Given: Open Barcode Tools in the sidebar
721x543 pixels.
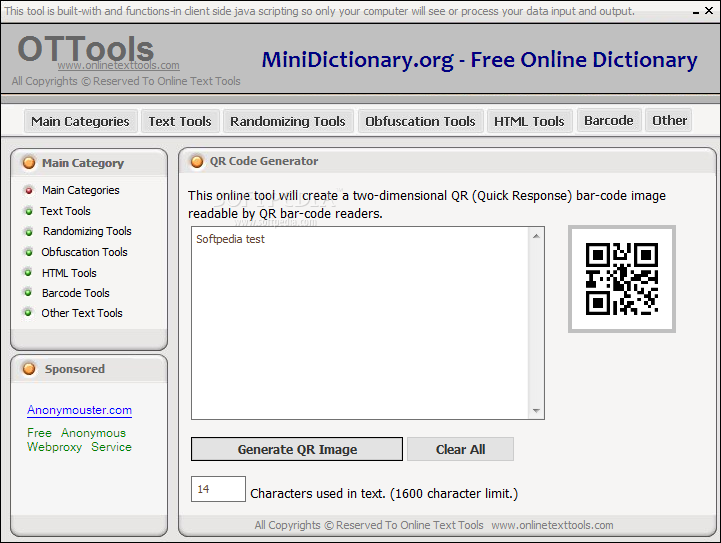Looking at the screenshot, I should [x=75, y=293].
